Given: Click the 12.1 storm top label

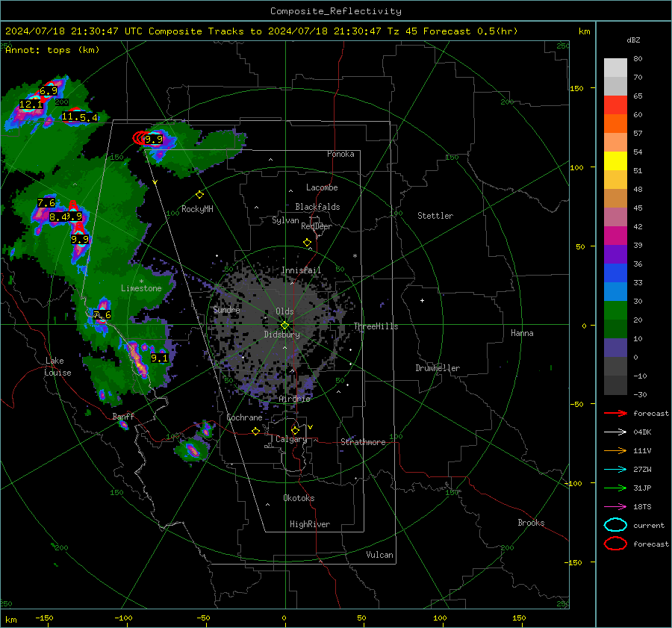Looking at the screenshot, I should (x=31, y=104).
